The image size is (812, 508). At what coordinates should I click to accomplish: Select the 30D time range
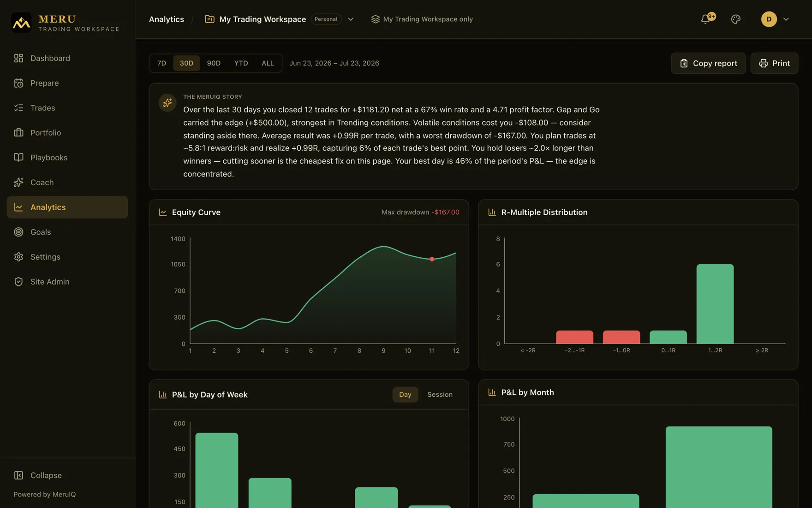186,63
